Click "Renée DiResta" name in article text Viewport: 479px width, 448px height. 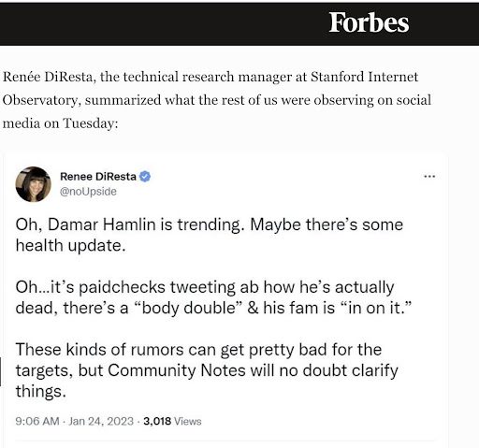click(x=48, y=77)
